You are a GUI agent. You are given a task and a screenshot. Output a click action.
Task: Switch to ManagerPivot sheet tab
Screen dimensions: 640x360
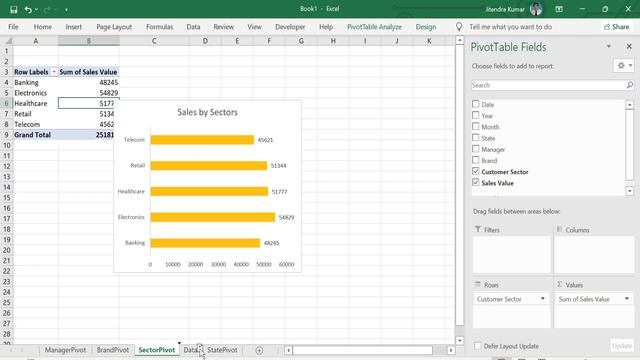[65, 350]
